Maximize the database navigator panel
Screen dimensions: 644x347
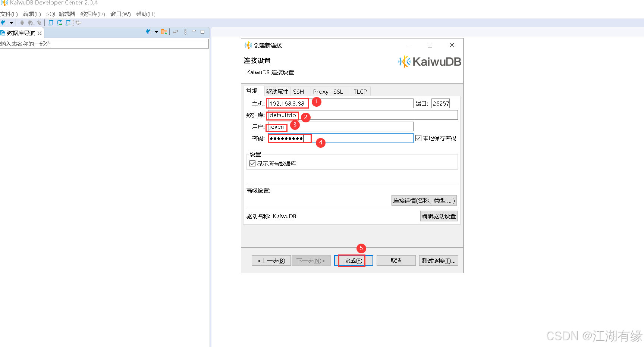202,32
